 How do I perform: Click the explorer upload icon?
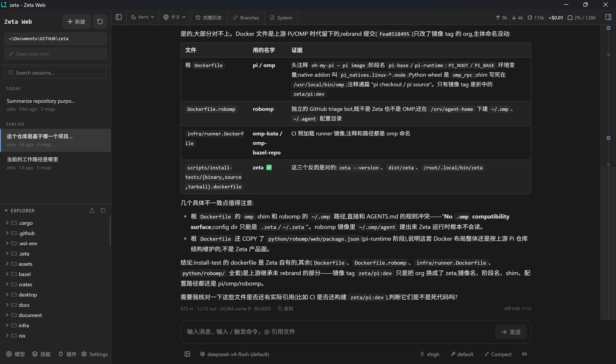pyautogui.click(x=92, y=210)
